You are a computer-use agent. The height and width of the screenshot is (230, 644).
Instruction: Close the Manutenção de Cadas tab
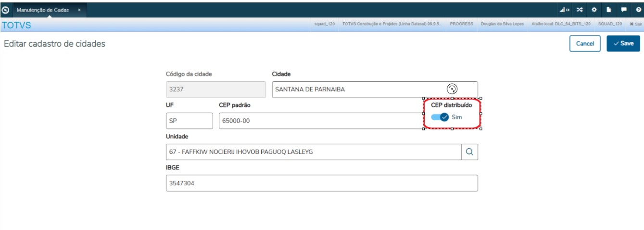79,10
